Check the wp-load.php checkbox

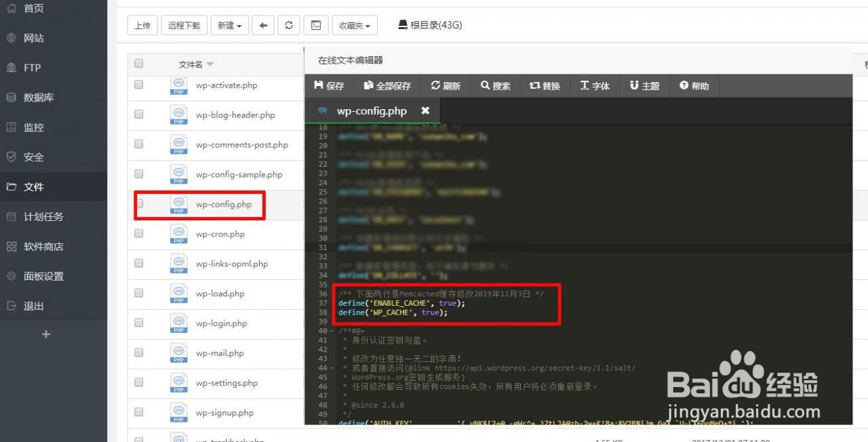(x=139, y=294)
